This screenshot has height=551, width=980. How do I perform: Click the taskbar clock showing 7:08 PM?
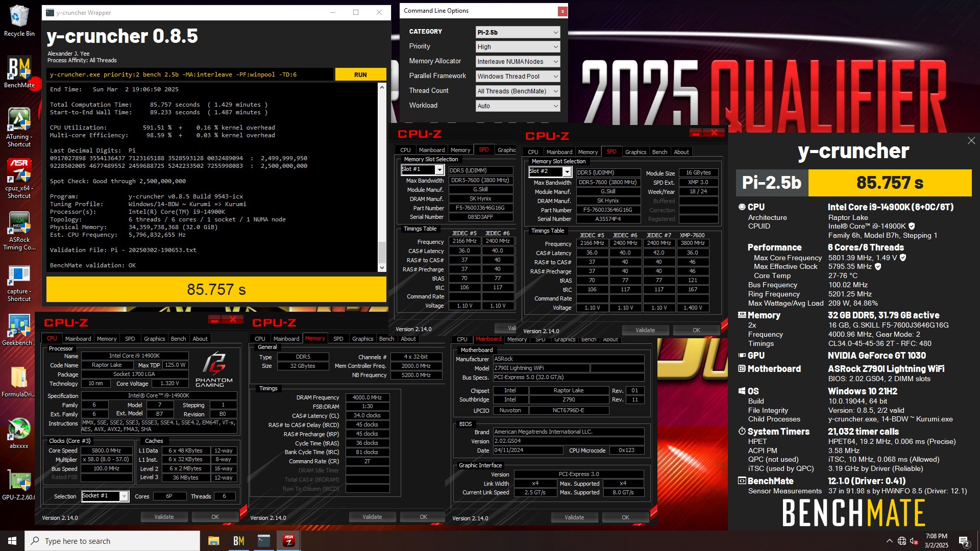click(x=936, y=541)
